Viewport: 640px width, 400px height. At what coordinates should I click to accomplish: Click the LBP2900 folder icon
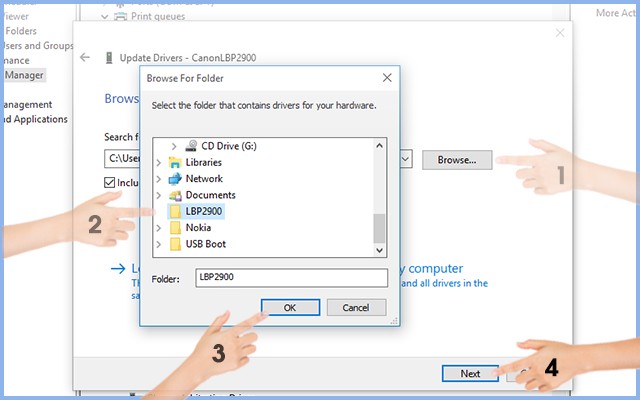coord(175,211)
